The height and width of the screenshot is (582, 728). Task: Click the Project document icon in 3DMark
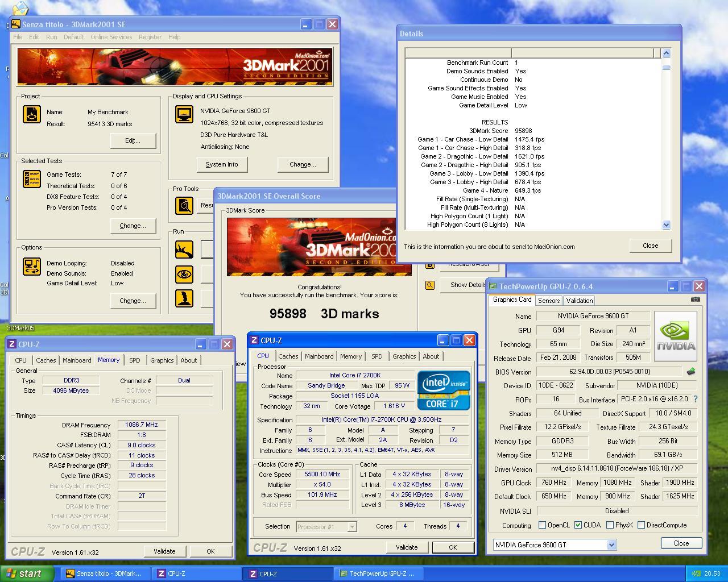click(x=32, y=114)
